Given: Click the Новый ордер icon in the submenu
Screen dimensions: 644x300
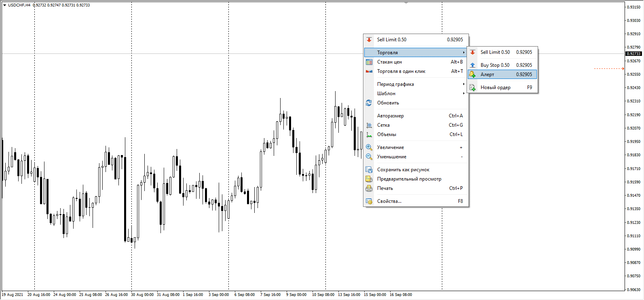Looking at the screenshot, I should click(x=473, y=87).
